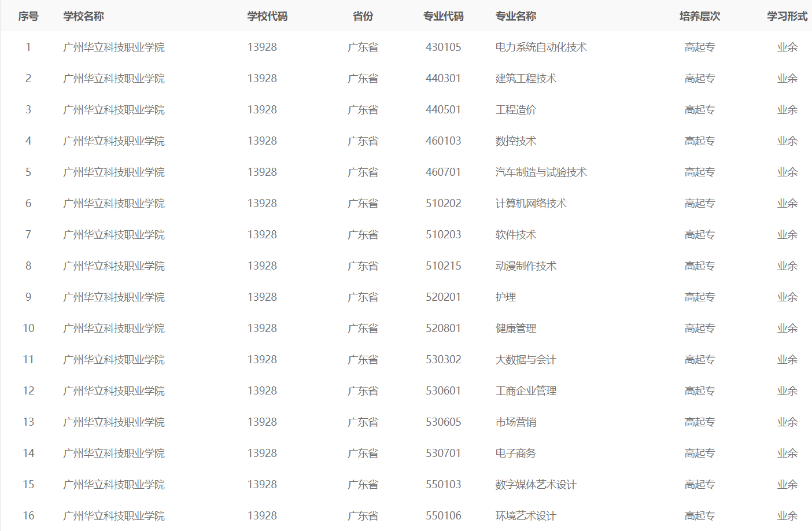
Task: Select major name 工商企业管理
Action: tap(526, 391)
